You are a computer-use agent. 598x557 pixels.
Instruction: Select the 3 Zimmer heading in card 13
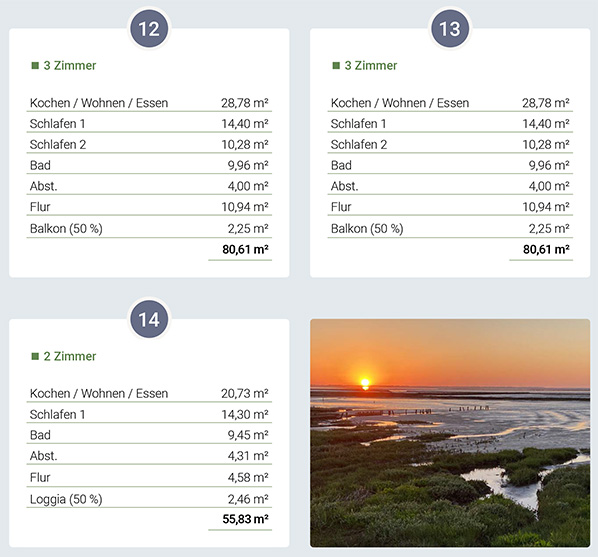371,66
